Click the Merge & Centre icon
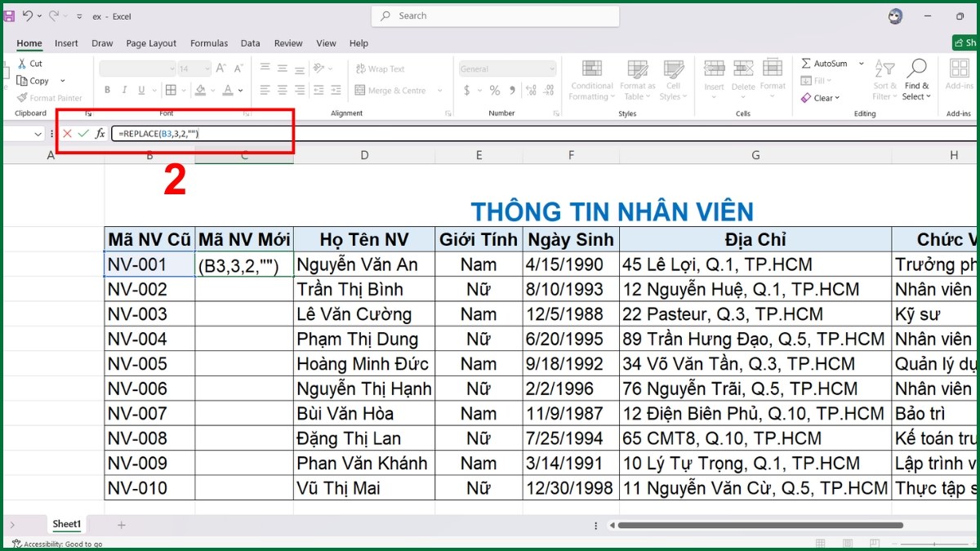Viewport: 980px width, 551px height. [359, 91]
